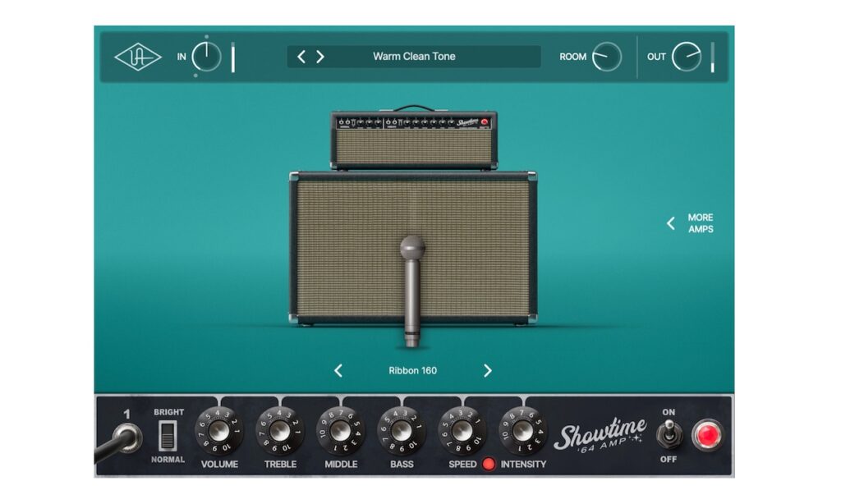
Task: Toggle the Bright/Normal switch
Action: point(168,436)
